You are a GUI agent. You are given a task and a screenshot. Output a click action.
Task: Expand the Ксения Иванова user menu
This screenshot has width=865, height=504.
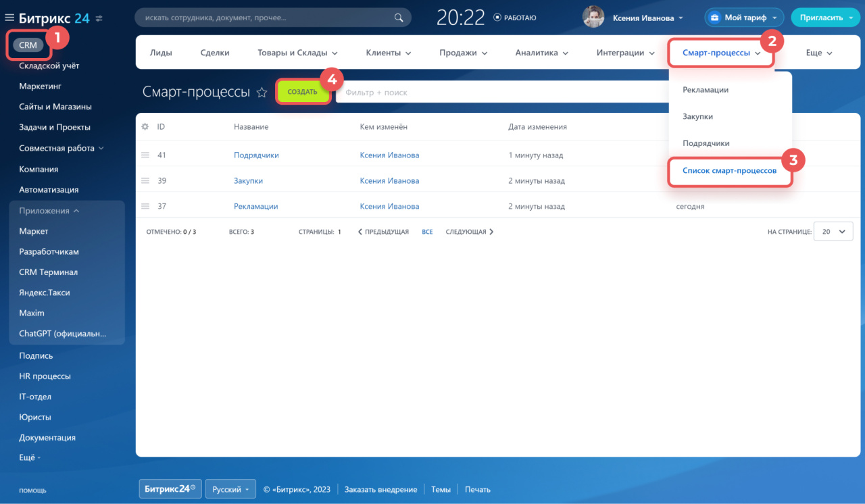pyautogui.click(x=648, y=18)
